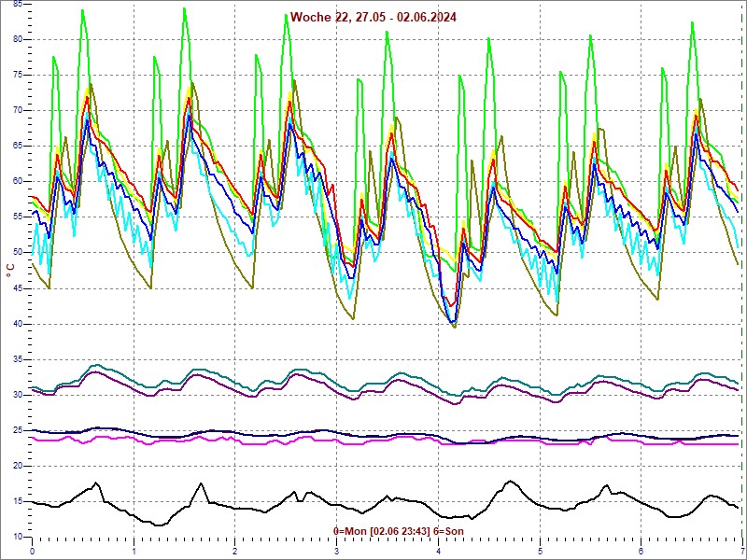747x560 pixels.
Task: Click the y-axis value 65
Action: (18, 147)
